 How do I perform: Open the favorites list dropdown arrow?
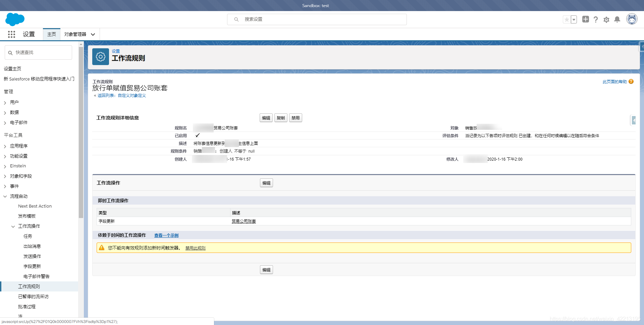[574, 19]
